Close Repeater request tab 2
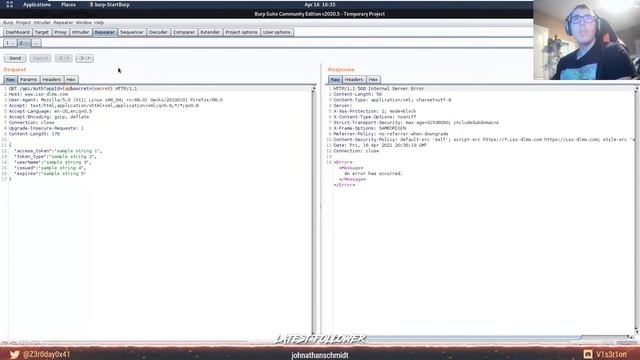This screenshot has width=640, height=360. (27, 43)
